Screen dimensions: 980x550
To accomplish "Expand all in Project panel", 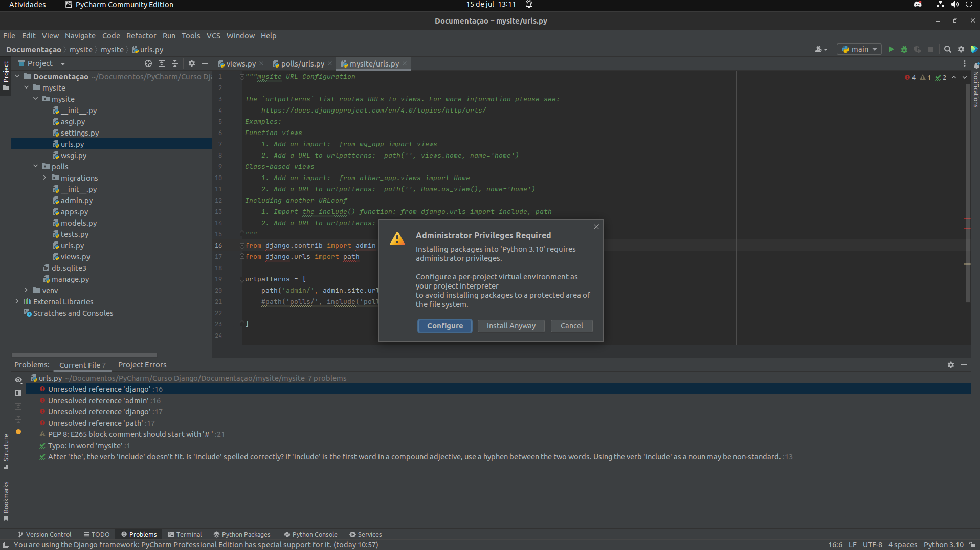I will coord(162,63).
